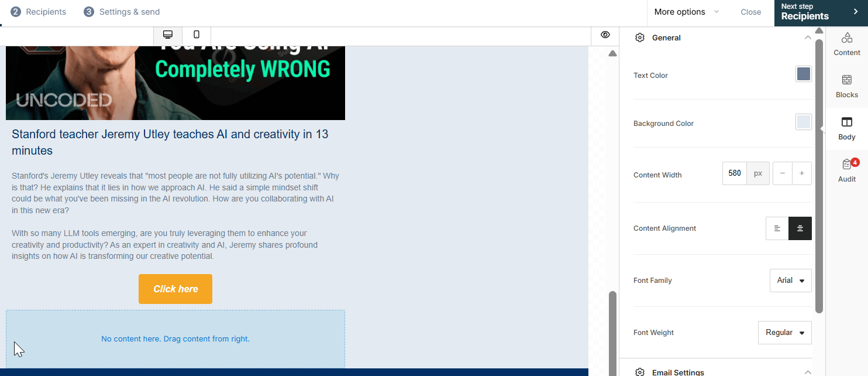Select the Stanford teacher headline text
This screenshot has height=376, width=868.
(170, 142)
